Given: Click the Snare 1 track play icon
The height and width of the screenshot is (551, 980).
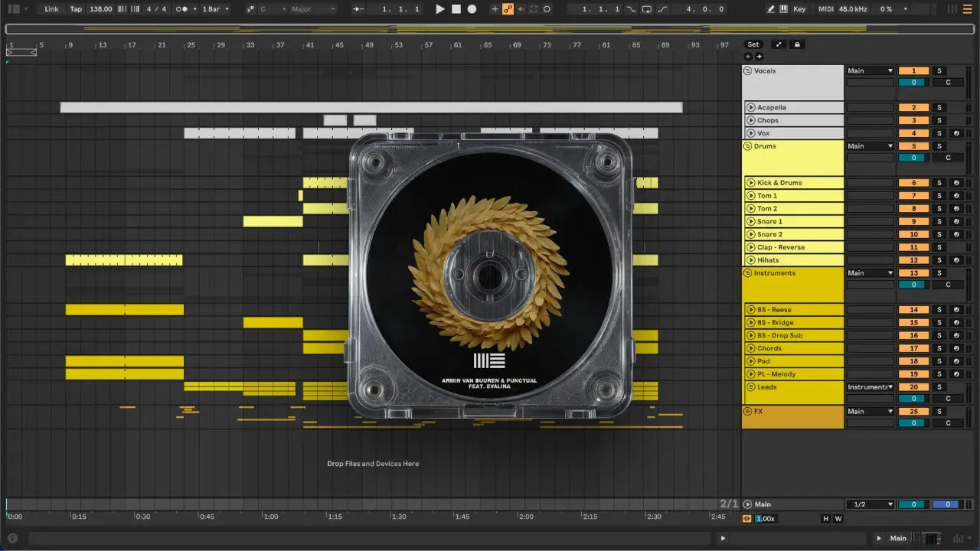Looking at the screenshot, I should [x=751, y=222].
